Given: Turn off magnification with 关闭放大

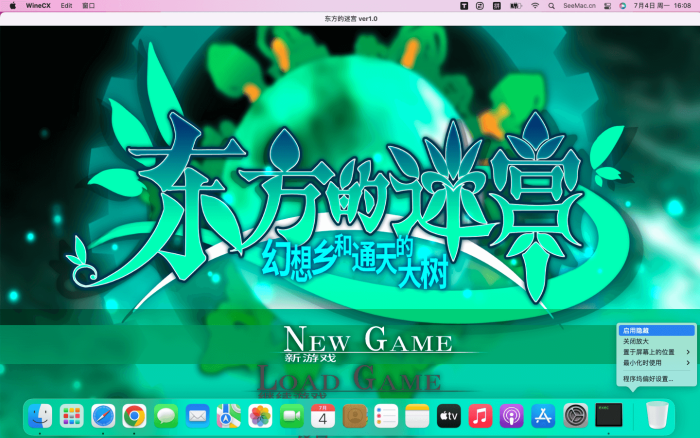Looking at the screenshot, I should [x=636, y=341].
